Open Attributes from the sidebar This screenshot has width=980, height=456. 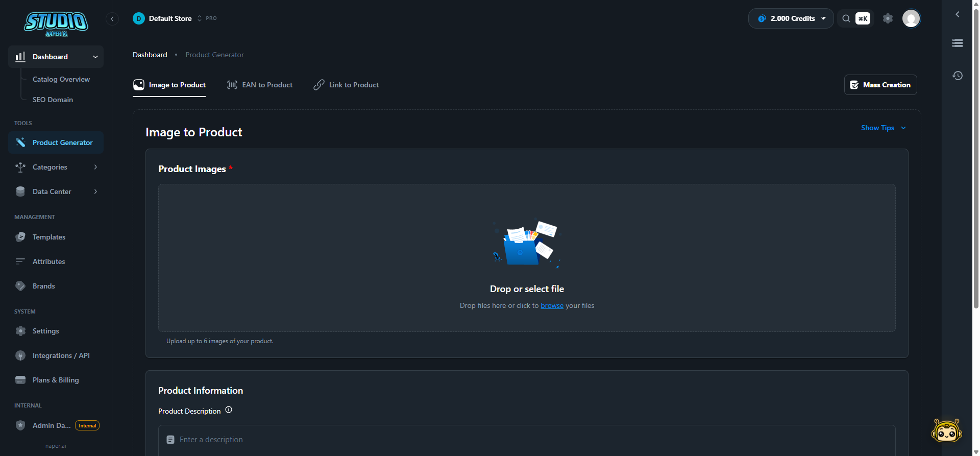tap(56, 261)
